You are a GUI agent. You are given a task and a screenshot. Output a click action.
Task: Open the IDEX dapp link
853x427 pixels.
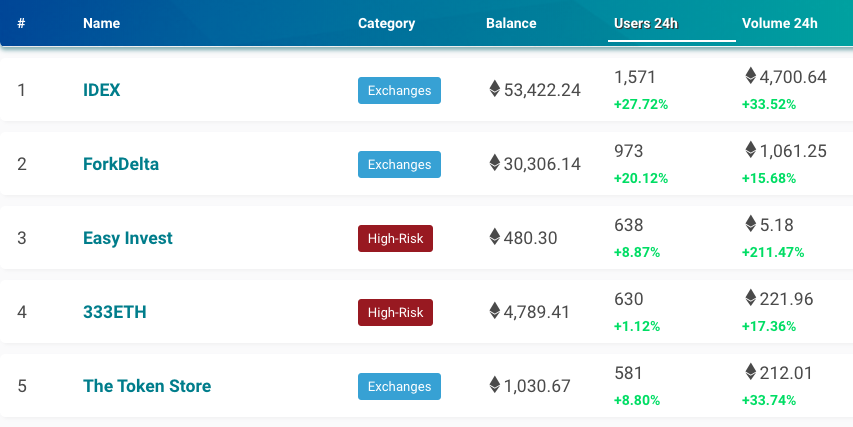tap(101, 90)
